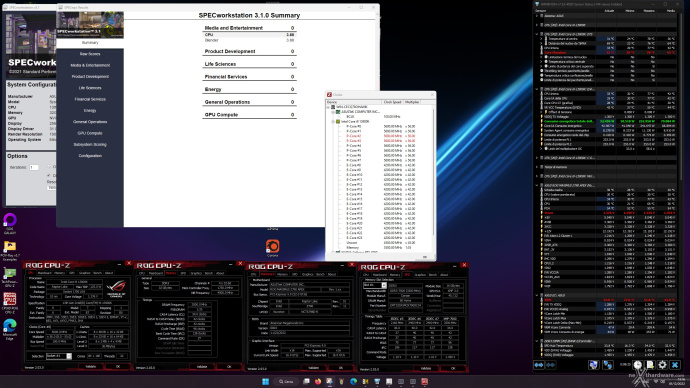This screenshot has height=388, width=690.
Task: Select red Core Massimo row in HWiNFO
Action: pos(609,52)
